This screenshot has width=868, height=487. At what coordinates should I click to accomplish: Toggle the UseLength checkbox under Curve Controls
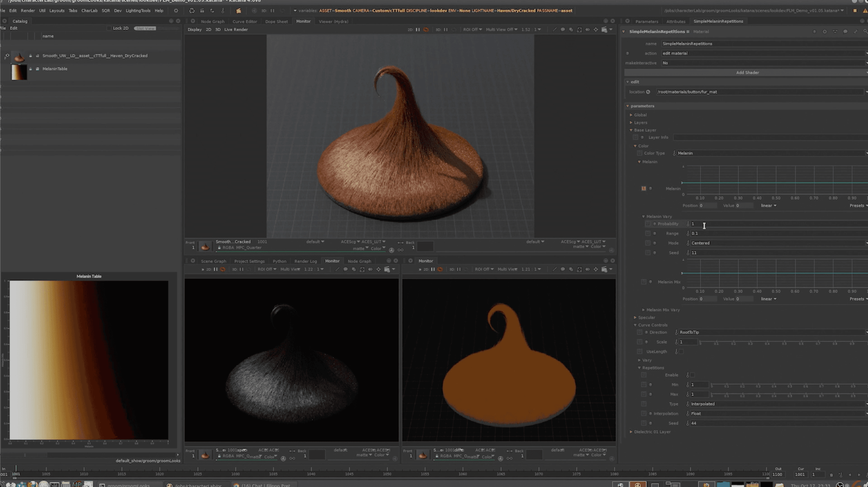[681, 352]
